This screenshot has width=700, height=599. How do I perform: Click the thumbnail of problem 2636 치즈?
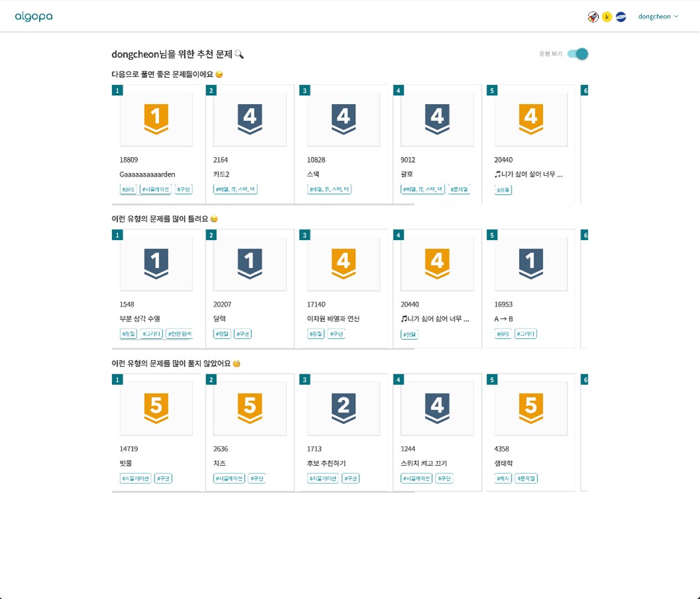(249, 409)
